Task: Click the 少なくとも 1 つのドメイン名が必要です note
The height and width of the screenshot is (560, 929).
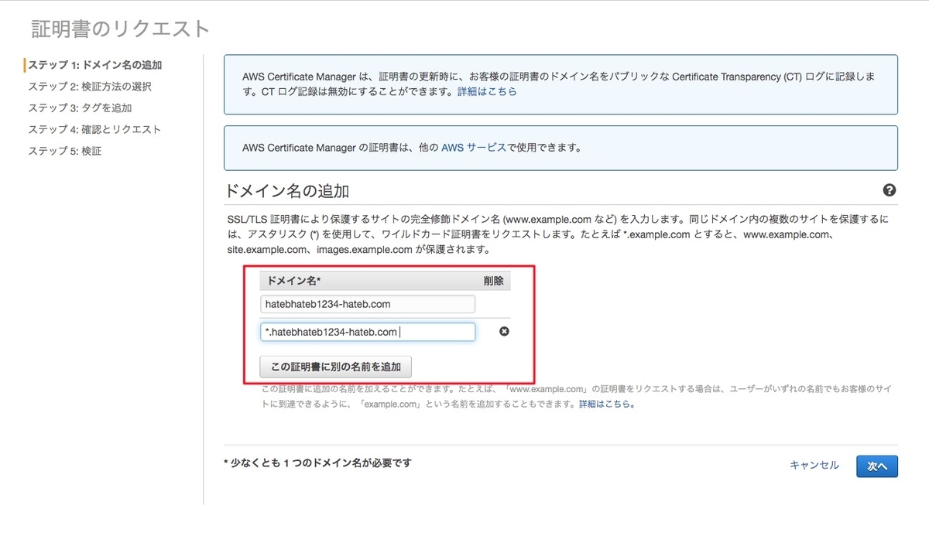Action: coord(317,463)
